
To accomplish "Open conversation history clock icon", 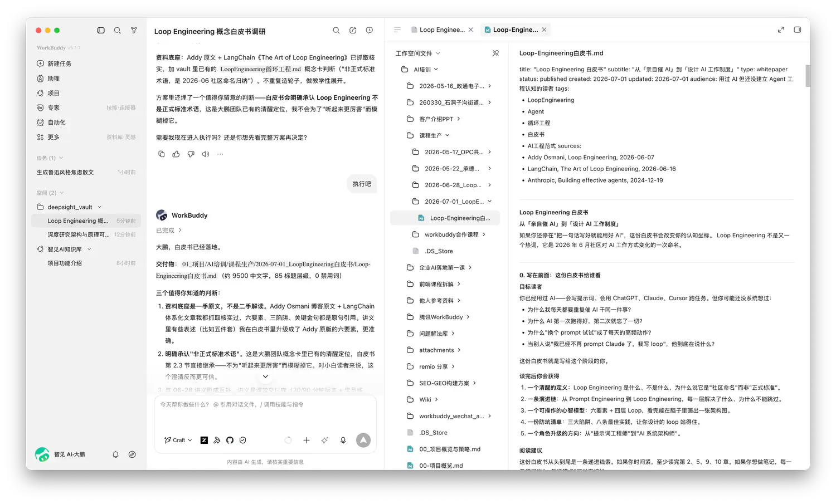I will click(x=370, y=31).
